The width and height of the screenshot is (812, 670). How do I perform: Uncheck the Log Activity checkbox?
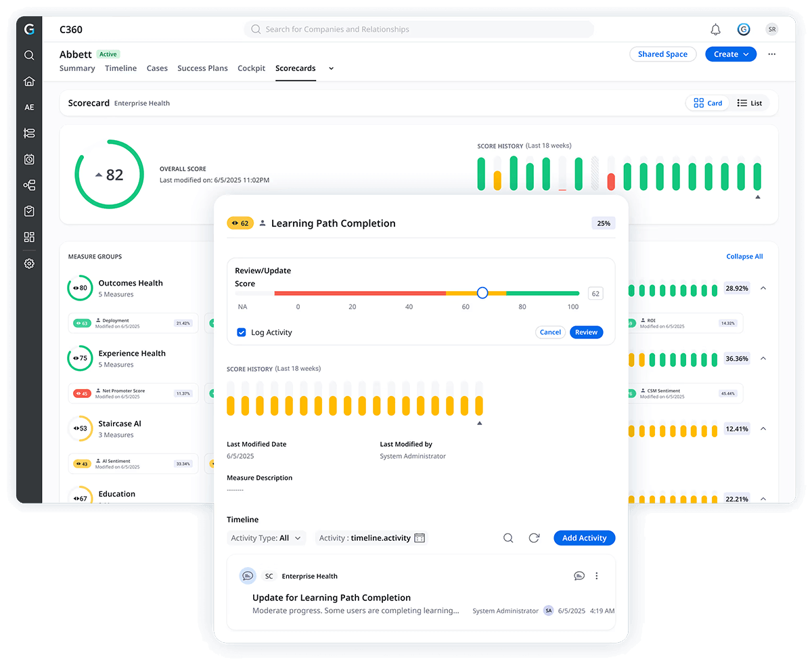coord(242,332)
